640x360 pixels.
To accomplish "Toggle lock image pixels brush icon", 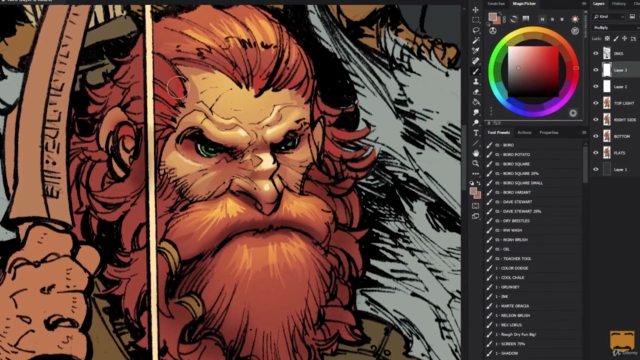I will point(616,38).
